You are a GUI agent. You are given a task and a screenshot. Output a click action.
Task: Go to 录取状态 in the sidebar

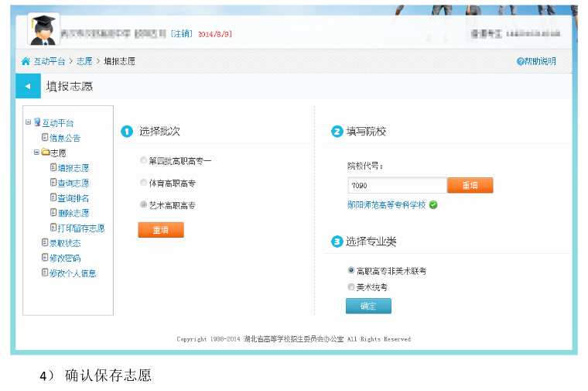coord(65,243)
